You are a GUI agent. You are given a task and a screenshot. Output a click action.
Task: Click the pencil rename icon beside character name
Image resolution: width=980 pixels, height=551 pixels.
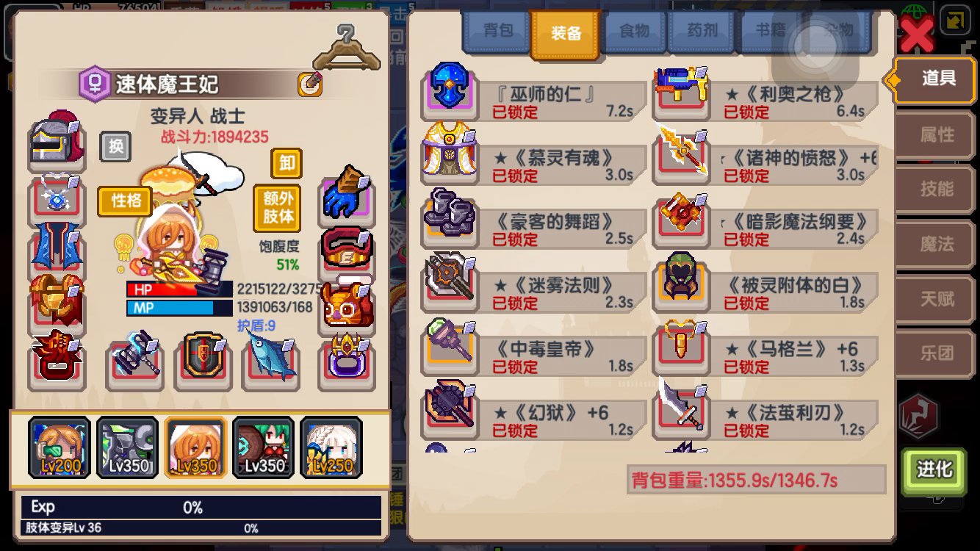(x=310, y=84)
